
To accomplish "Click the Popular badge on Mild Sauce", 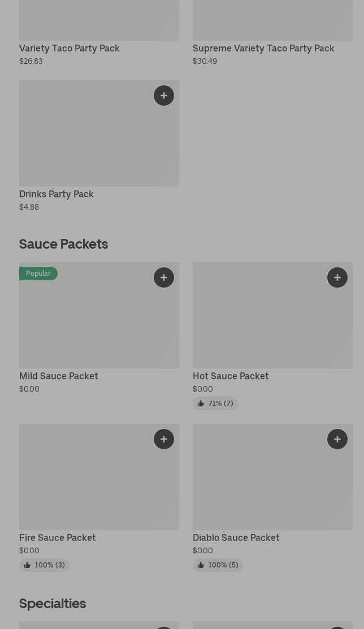I will [x=38, y=274].
